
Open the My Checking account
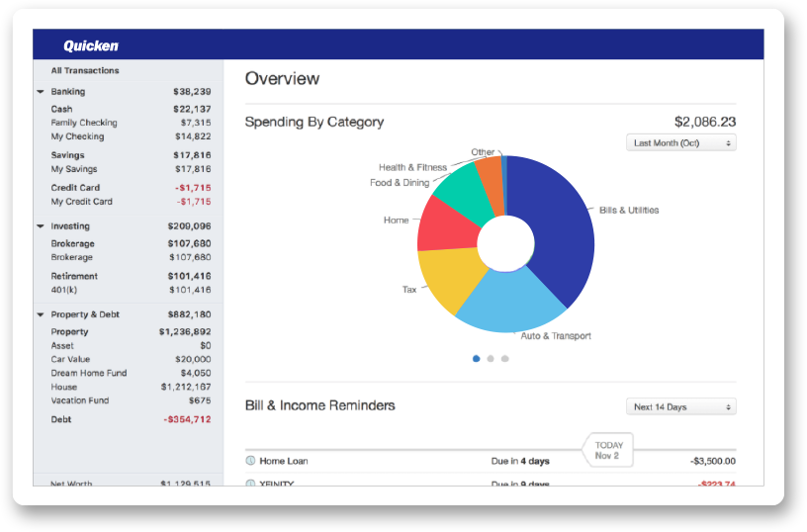pos(131,136)
